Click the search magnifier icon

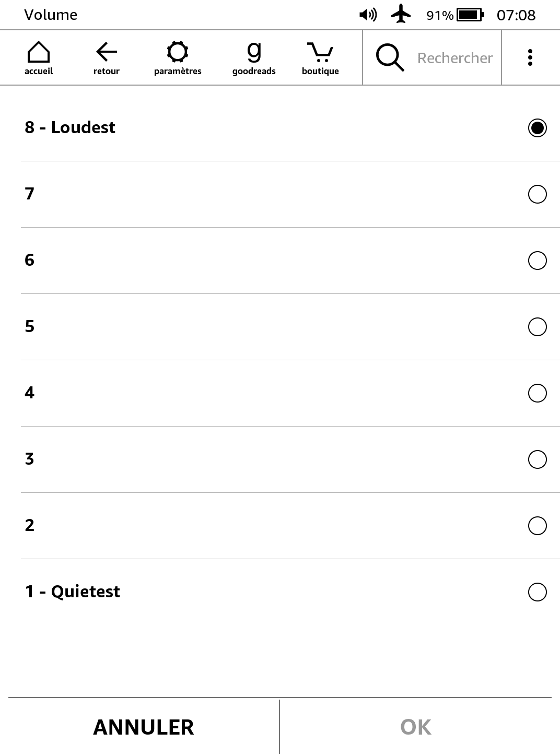(x=390, y=57)
